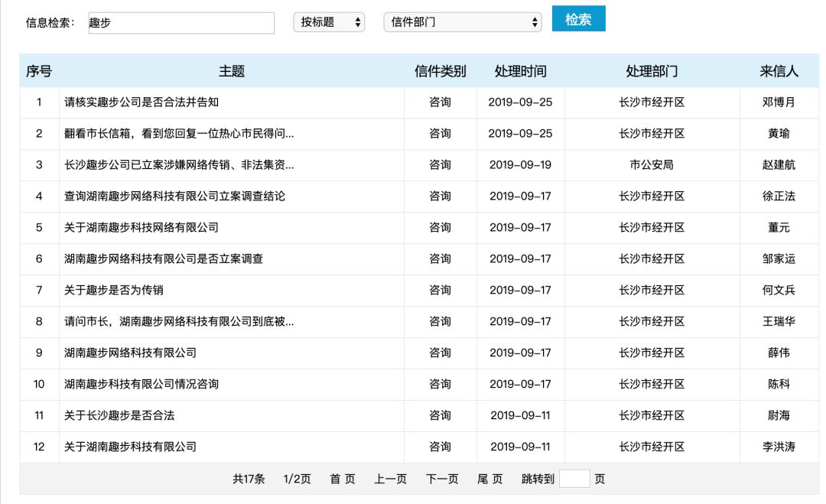Open letter 查询湖南趣步网络科技有限公司立案调查结论

[174, 197]
